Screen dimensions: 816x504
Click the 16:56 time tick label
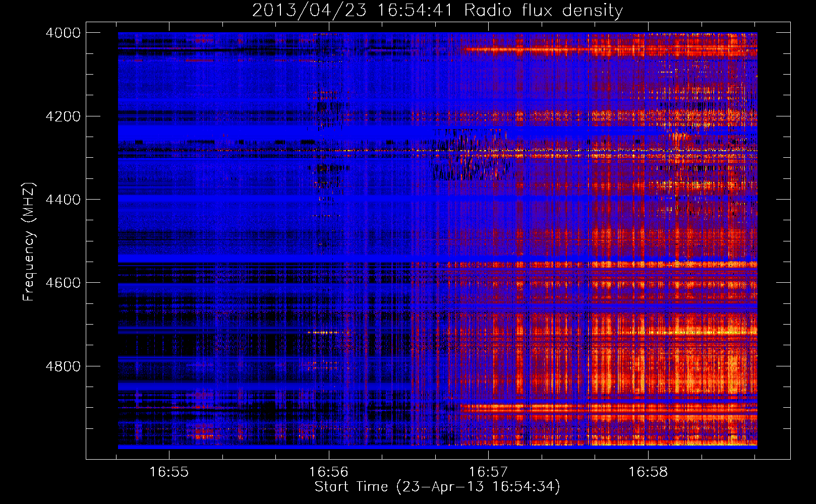(329, 472)
